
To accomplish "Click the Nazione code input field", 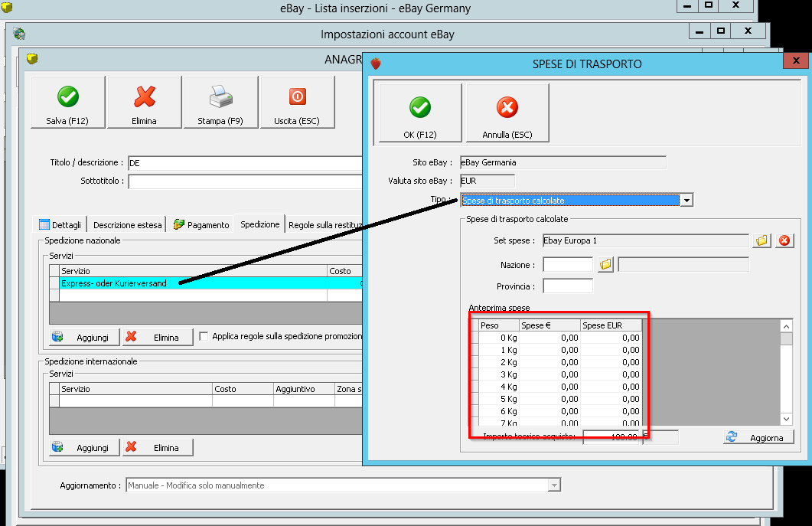I will (x=568, y=265).
